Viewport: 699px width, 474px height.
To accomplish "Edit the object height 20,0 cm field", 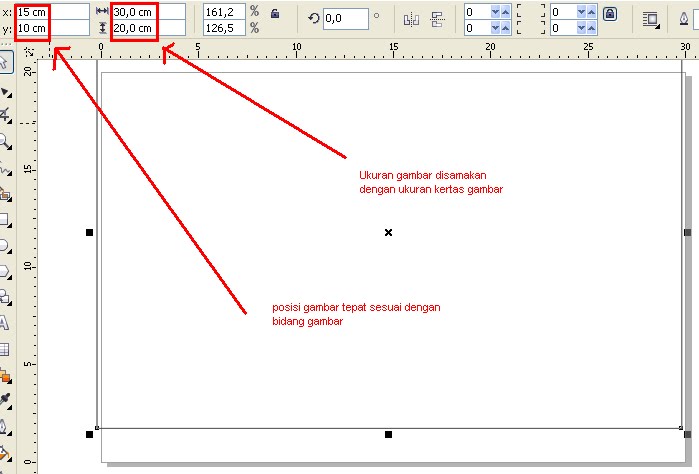I will click(x=148, y=28).
